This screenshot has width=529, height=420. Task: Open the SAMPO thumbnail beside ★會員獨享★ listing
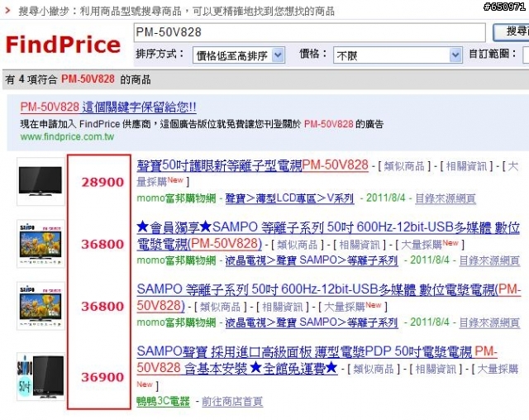(41, 244)
